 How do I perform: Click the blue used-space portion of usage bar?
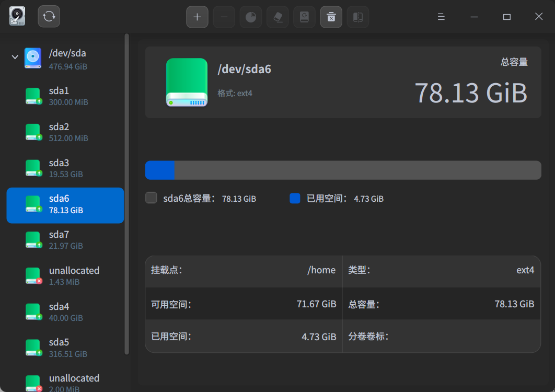160,170
